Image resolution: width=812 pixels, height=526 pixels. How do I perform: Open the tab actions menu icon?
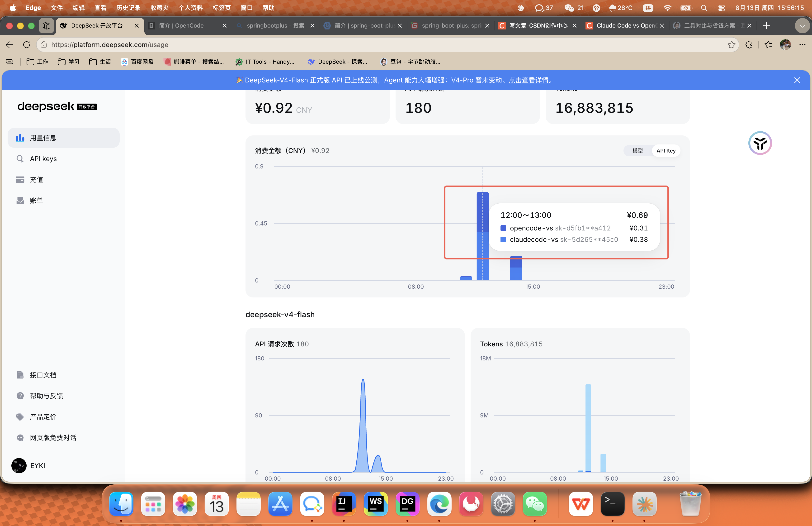(46, 26)
